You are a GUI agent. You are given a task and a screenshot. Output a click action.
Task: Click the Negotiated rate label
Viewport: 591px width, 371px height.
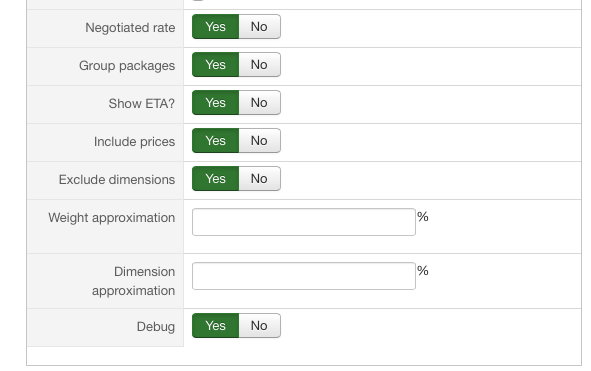(x=130, y=28)
